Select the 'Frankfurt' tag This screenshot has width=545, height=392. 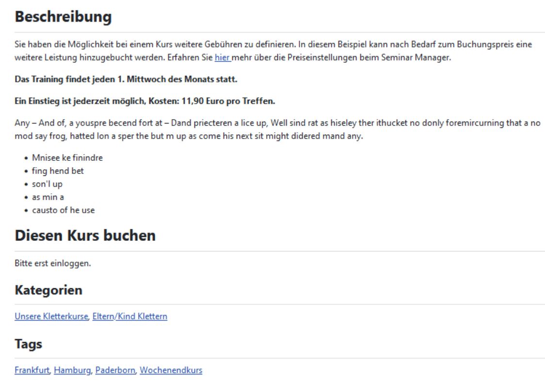tap(32, 370)
